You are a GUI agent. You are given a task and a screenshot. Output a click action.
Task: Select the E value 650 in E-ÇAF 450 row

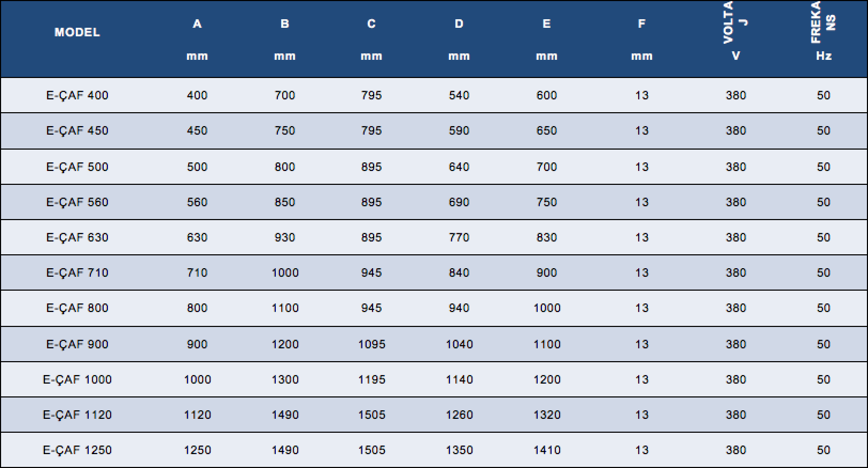(x=547, y=130)
